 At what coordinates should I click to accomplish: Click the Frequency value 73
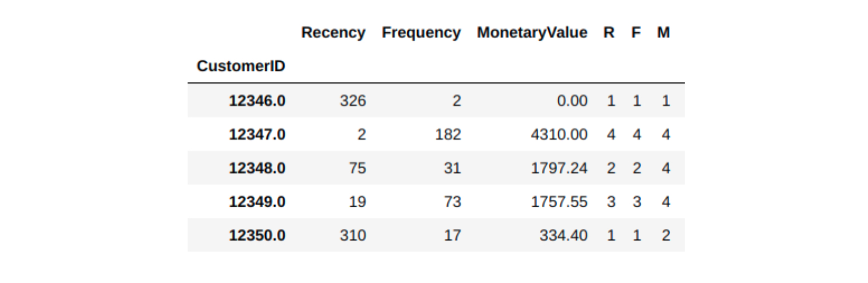pos(452,201)
